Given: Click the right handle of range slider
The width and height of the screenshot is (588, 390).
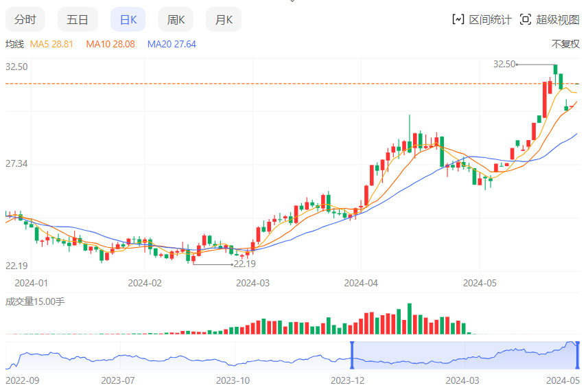Looking at the screenshot, I should coord(578,356).
